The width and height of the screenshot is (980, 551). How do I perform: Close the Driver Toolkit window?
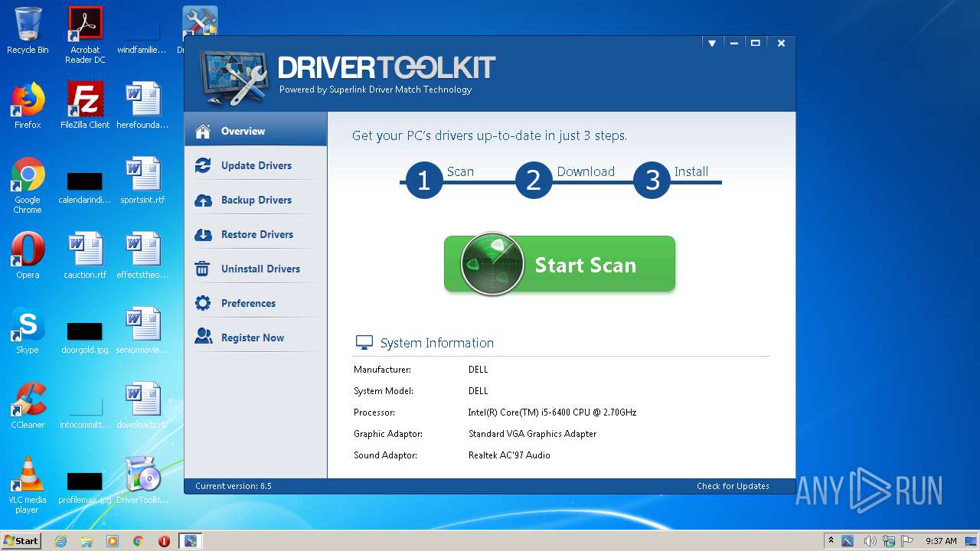pyautogui.click(x=781, y=44)
